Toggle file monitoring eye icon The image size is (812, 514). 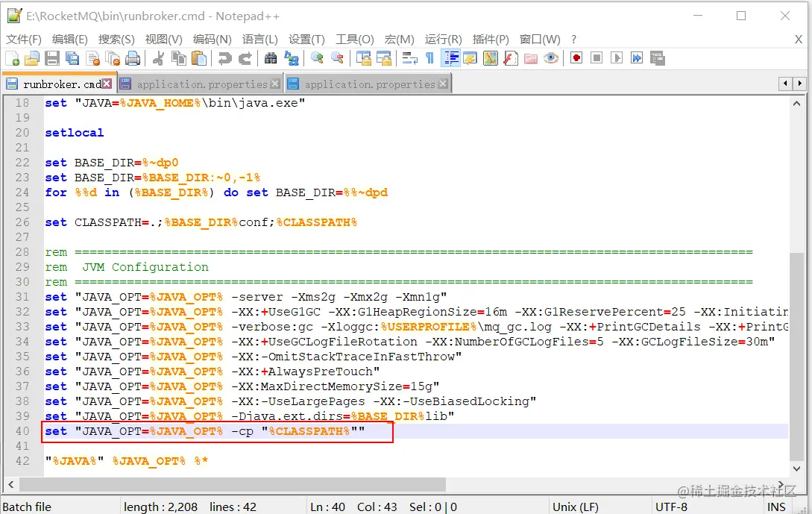[551, 58]
